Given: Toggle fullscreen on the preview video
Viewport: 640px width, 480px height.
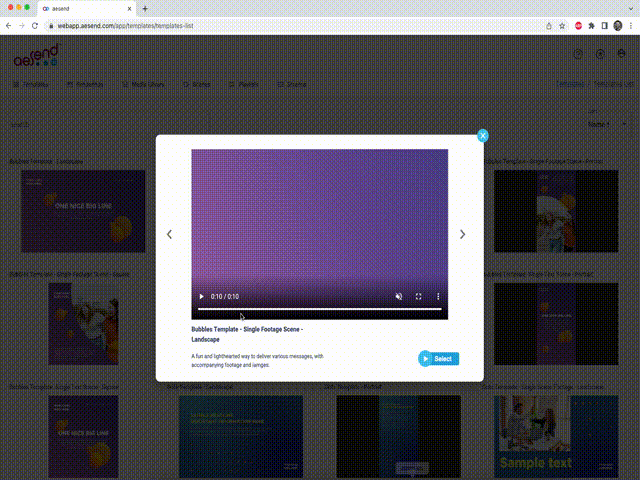Looking at the screenshot, I should 418,297.
